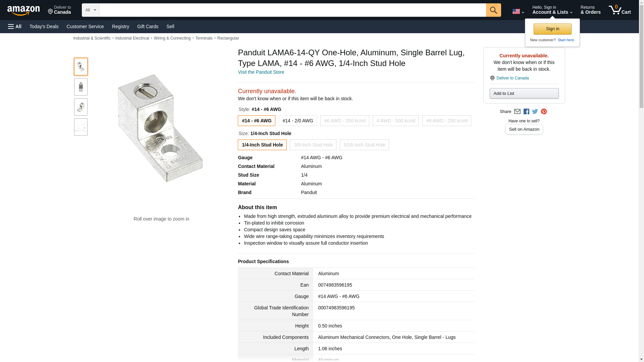Share product on Pinterest
The image size is (644, 362).
(x=544, y=112)
